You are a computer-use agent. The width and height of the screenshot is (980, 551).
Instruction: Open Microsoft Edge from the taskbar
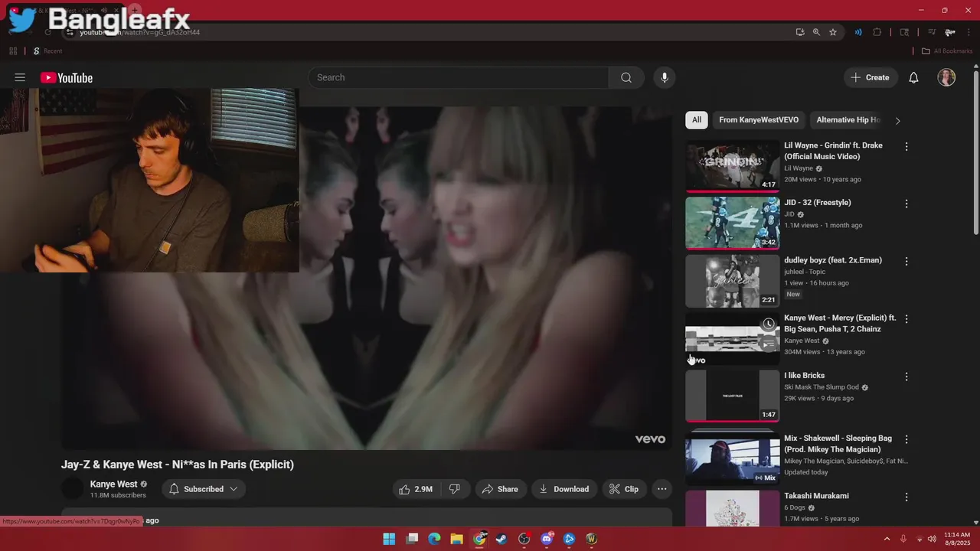coord(434,539)
